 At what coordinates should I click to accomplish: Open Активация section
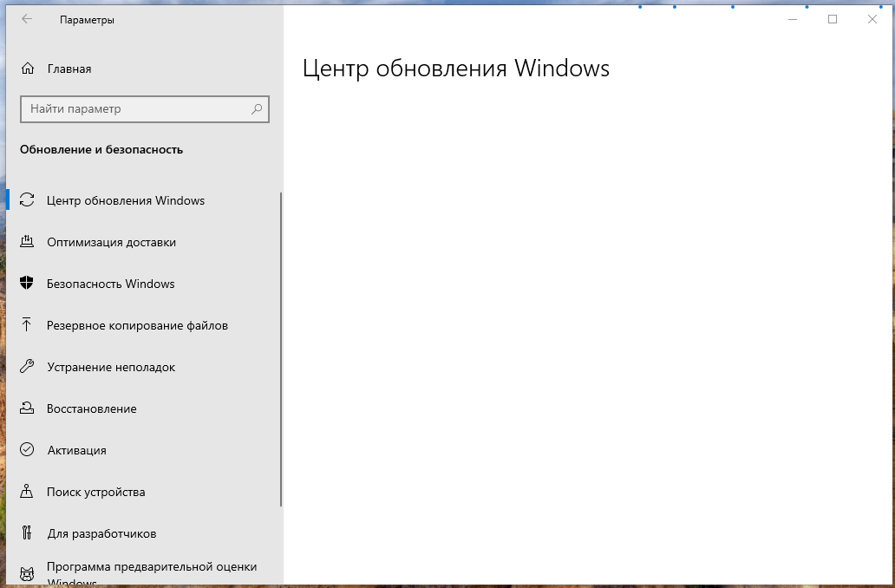pyautogui.click(x=77, y=450)
